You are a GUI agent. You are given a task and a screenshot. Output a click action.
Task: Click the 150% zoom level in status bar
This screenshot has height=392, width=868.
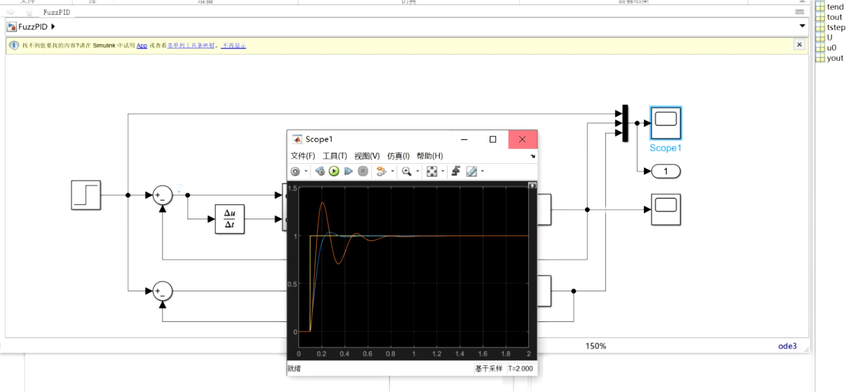point(596,346)
